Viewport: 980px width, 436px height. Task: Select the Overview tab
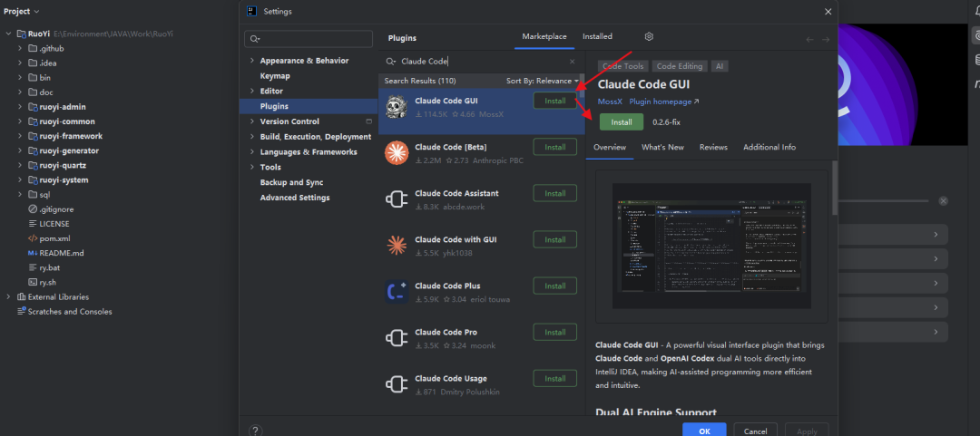[610, 148]
